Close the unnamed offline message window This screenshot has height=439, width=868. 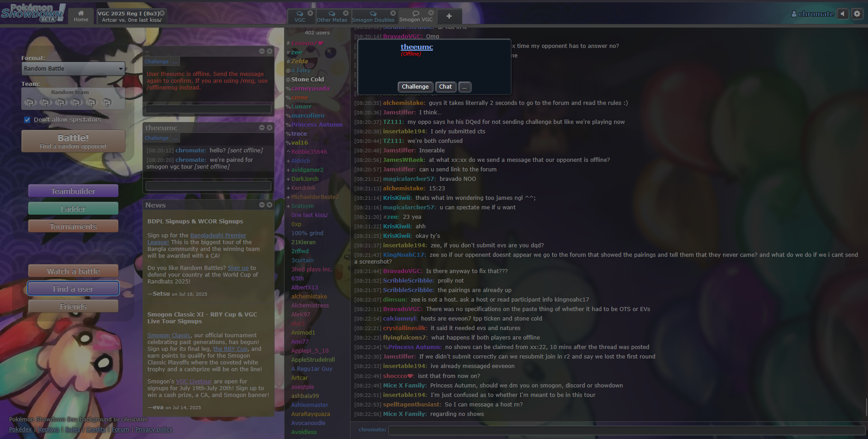(270, 51)
